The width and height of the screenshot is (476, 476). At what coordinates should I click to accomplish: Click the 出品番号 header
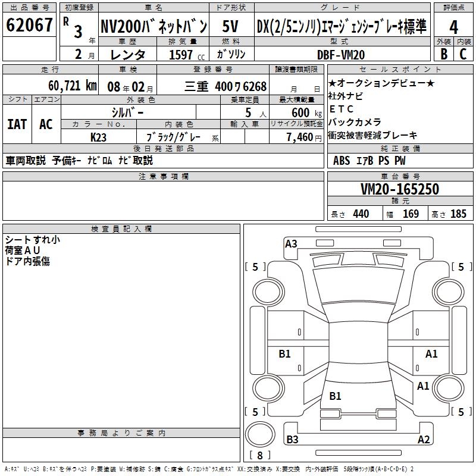pyautogui.click(x=29, y=8)
